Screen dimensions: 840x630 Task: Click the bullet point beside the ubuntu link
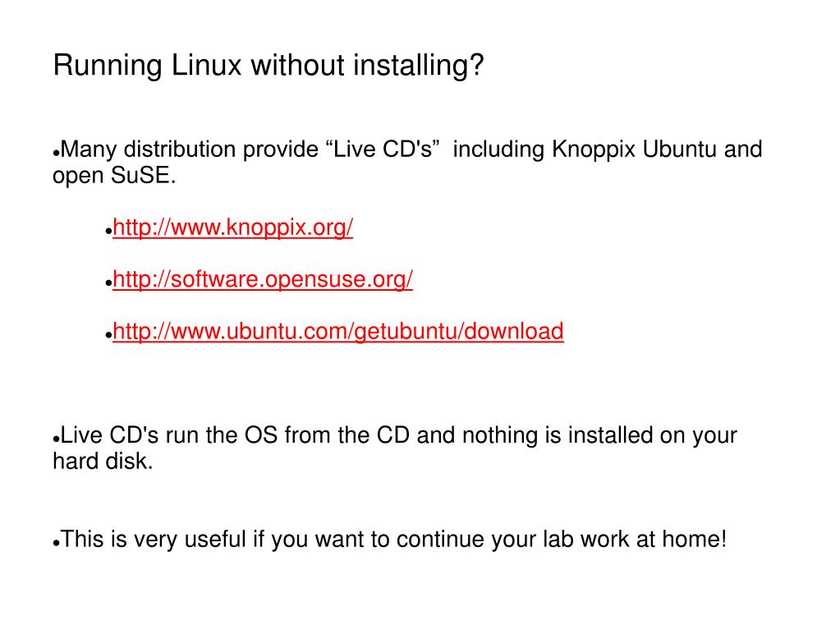(x=108, y=335)
